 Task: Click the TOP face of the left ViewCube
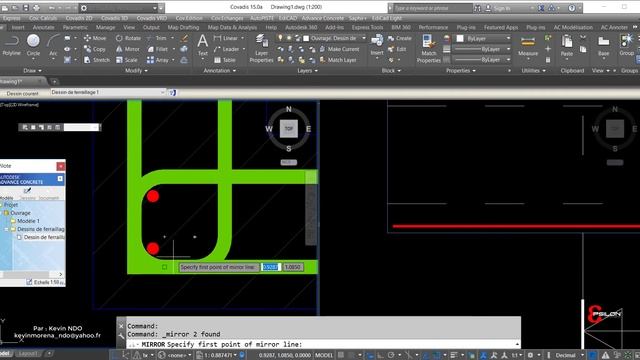click(289, 129)
